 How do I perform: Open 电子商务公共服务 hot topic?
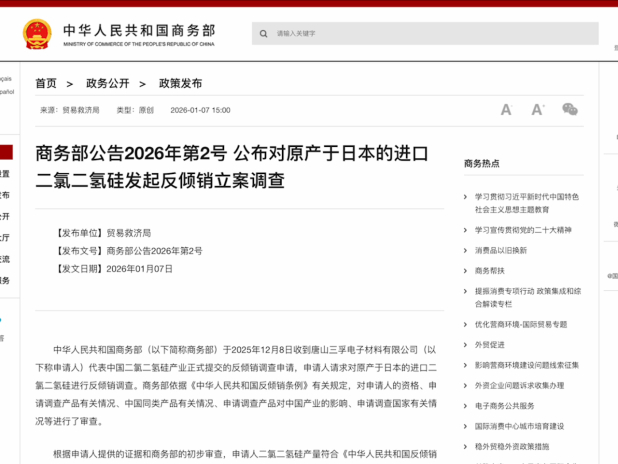[x=505, y=406]
